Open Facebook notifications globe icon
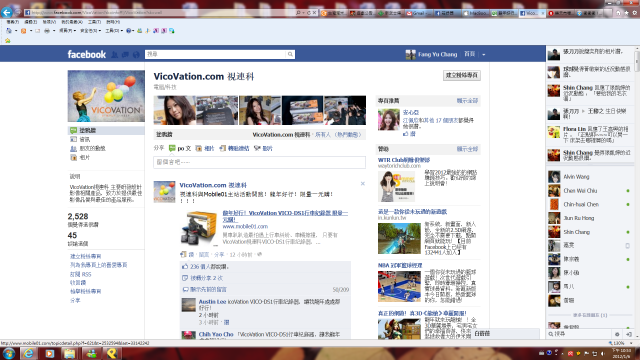This screenshot has height=360, width=640. click(136, 54)
